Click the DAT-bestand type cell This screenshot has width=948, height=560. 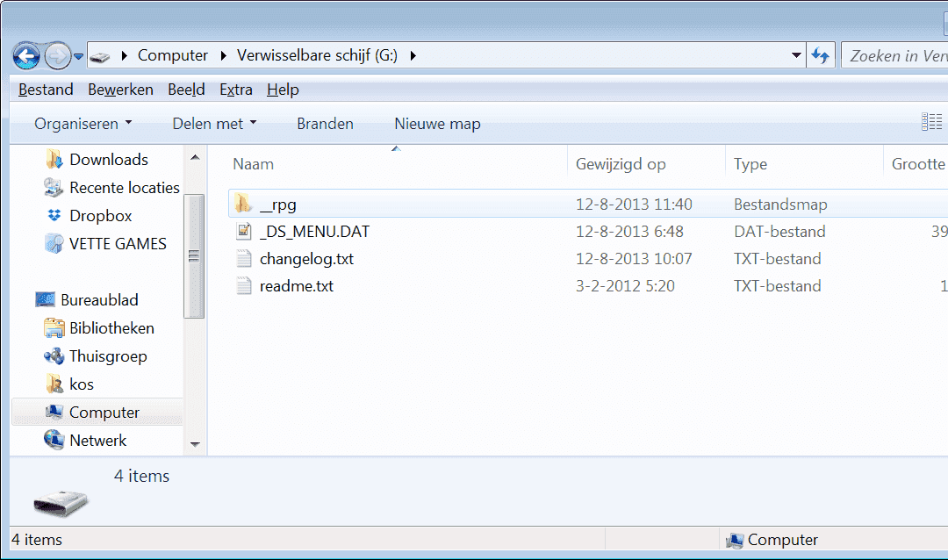tap(780, 232)
